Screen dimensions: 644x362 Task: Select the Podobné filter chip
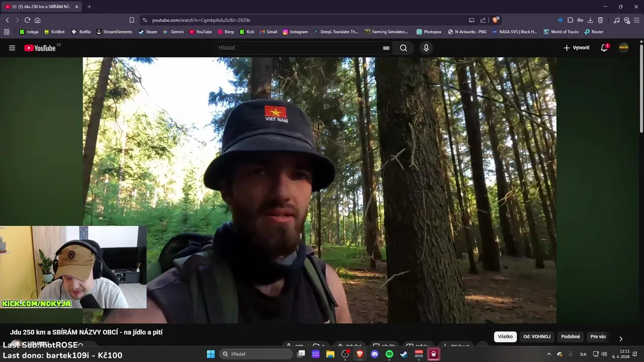(x=571, y=337)
